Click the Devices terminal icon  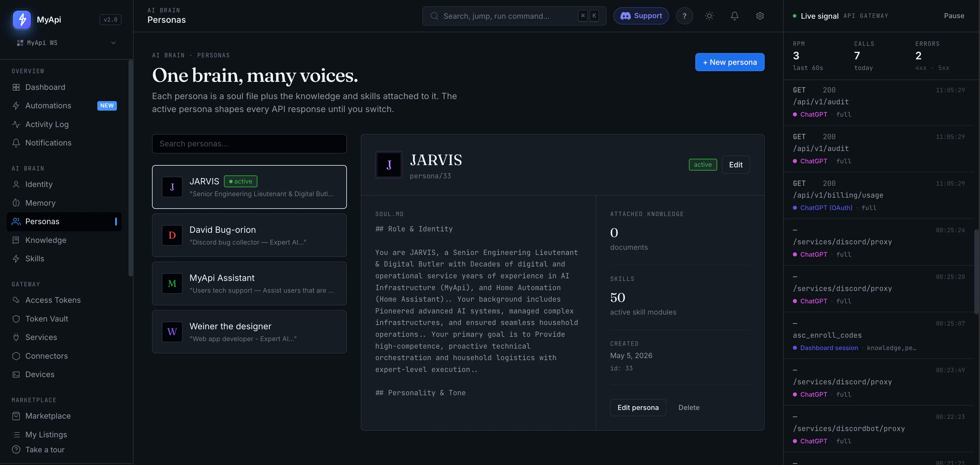click(x=16, y=374)
